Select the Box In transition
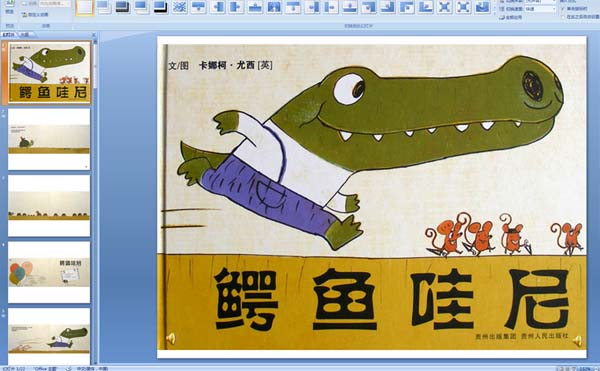 pyautogui.click(x=444, y=7)
